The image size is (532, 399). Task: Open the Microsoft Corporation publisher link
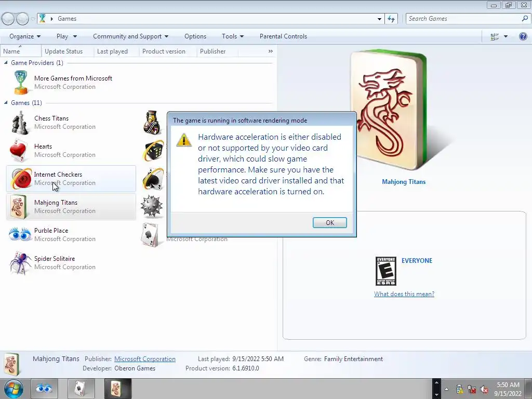[144, 359]
